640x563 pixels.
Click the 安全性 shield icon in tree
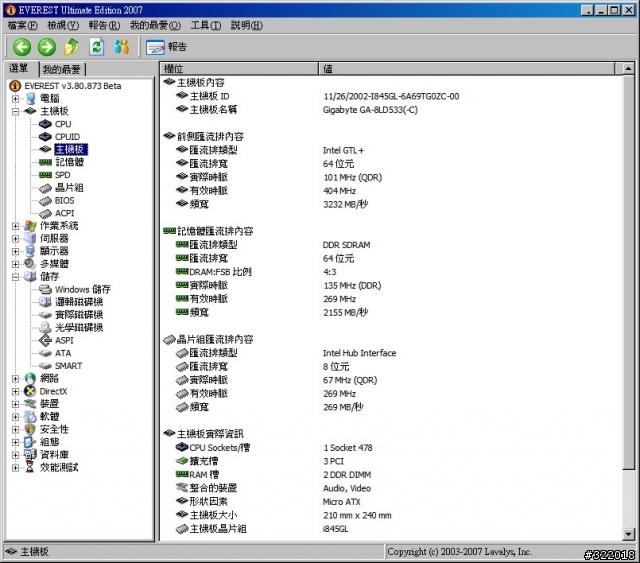[x=30, y=429]
